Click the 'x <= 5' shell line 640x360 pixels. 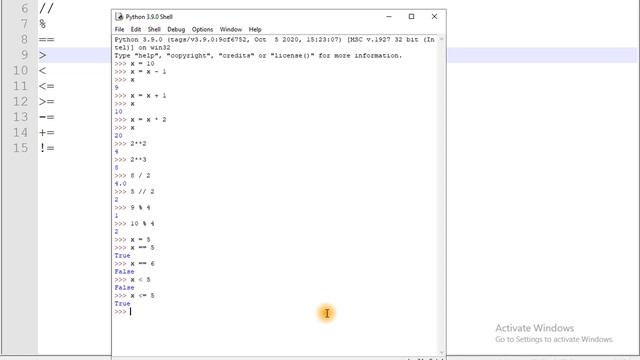pyautogui.click(x=134, y=296)
